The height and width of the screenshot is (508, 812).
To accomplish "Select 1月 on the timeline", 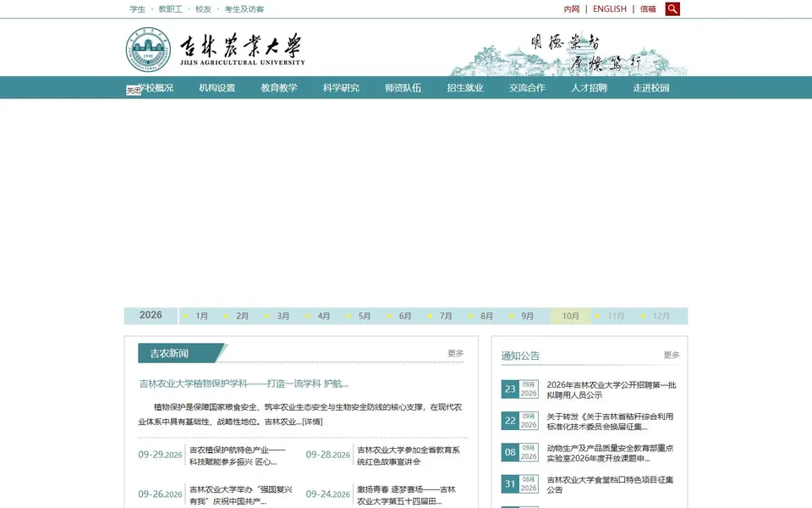I will point(201,316).
